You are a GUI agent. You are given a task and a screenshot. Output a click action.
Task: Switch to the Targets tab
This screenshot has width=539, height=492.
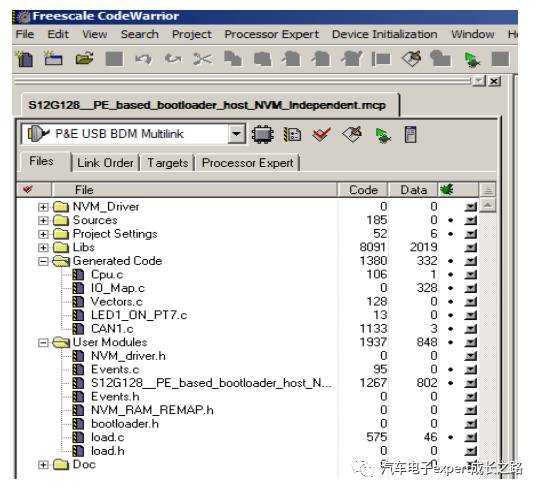[168, 163]
